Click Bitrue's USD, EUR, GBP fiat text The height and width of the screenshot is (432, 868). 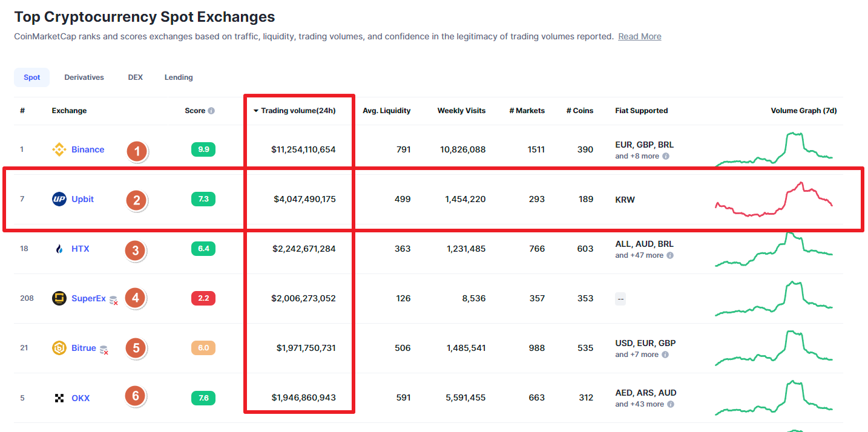(646, 343)
